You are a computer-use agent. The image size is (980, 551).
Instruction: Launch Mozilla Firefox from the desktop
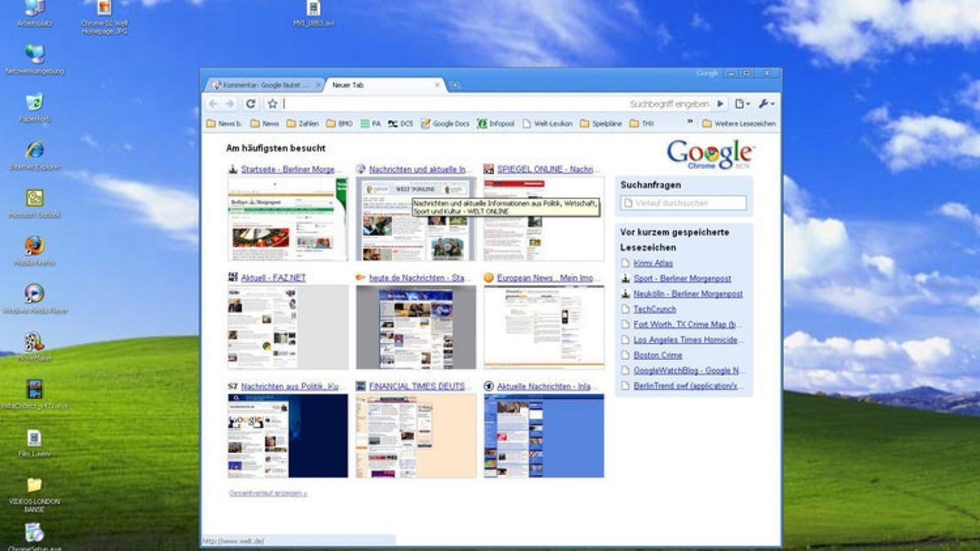[x=34, y=245]
